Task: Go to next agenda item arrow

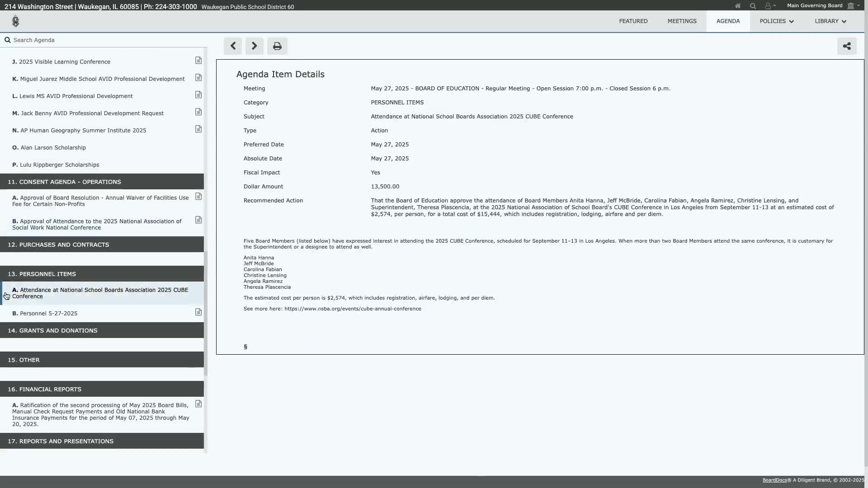Action: 255,46
